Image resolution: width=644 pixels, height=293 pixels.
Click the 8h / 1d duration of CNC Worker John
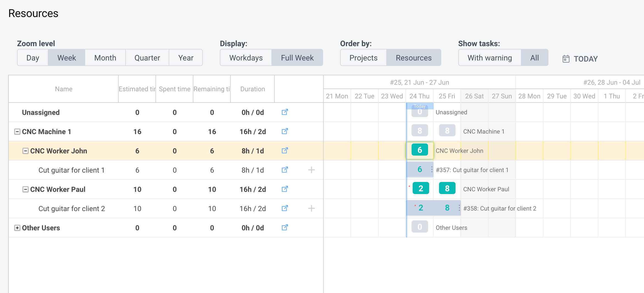click(x=252, y=151)
